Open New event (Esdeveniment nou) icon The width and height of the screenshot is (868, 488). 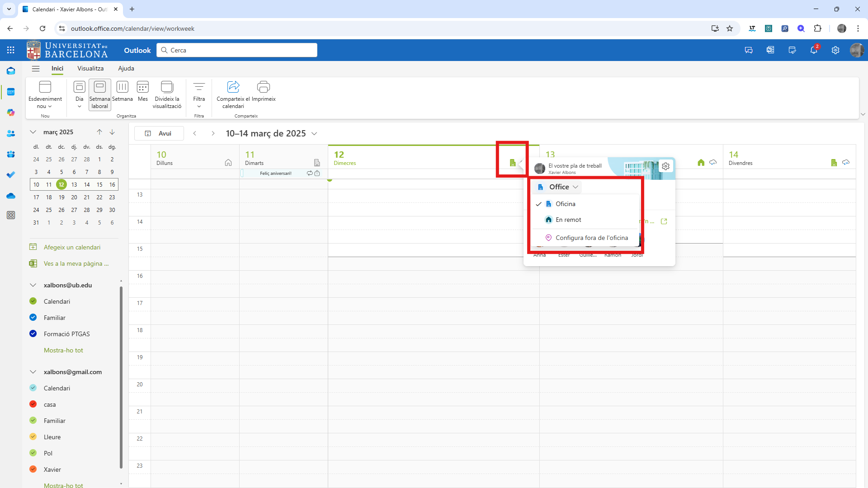coord(45,87)
